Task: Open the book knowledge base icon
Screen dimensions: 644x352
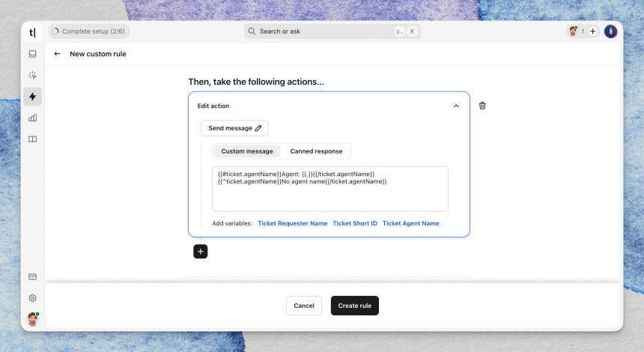Action: pos(32,139)
